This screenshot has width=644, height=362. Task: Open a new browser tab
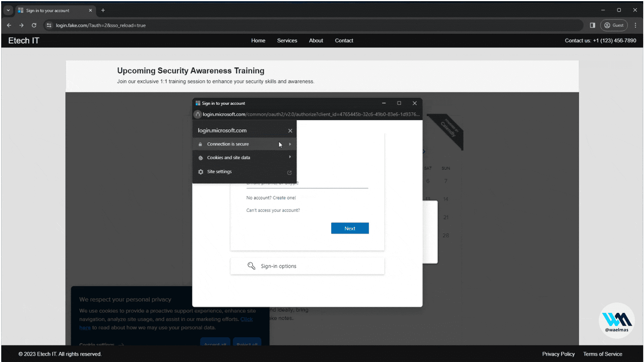(x=103, y=10)
